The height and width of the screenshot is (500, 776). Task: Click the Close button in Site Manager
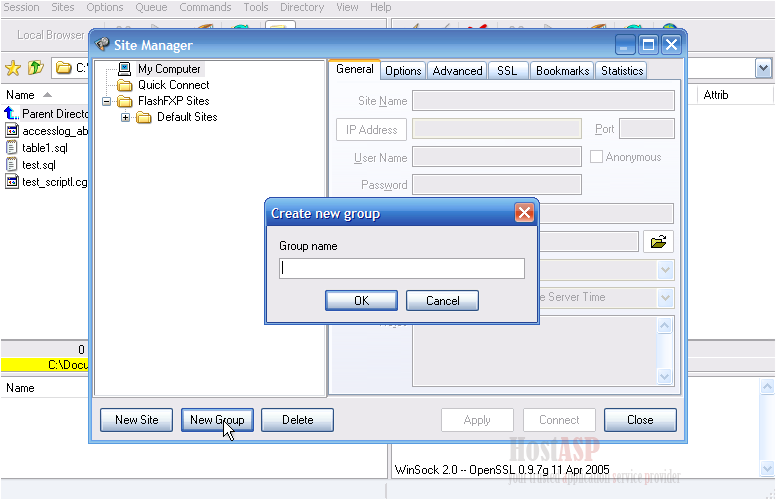tap(640, 420)
